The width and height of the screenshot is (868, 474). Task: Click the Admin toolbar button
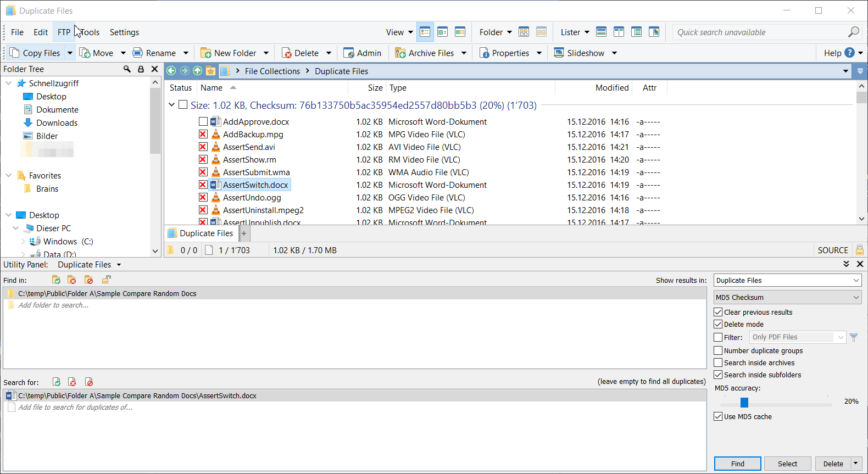click(x=362, y=53)
